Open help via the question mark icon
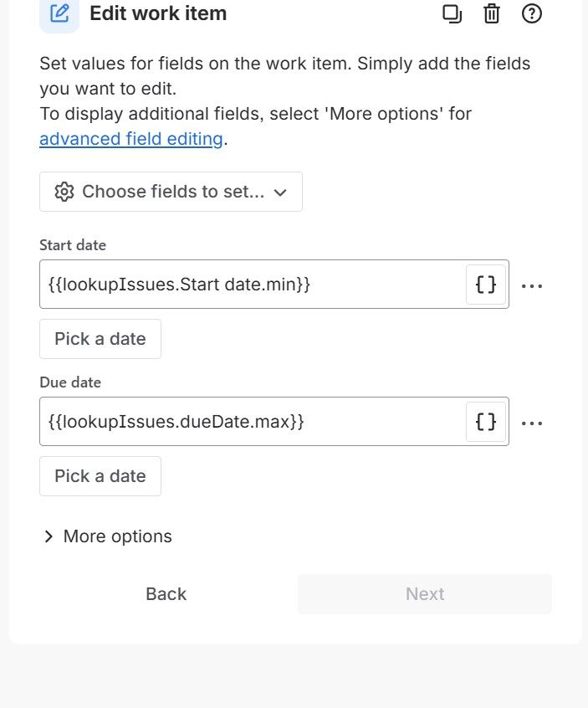This screenshot has width=588, height=708. (532, 13)
